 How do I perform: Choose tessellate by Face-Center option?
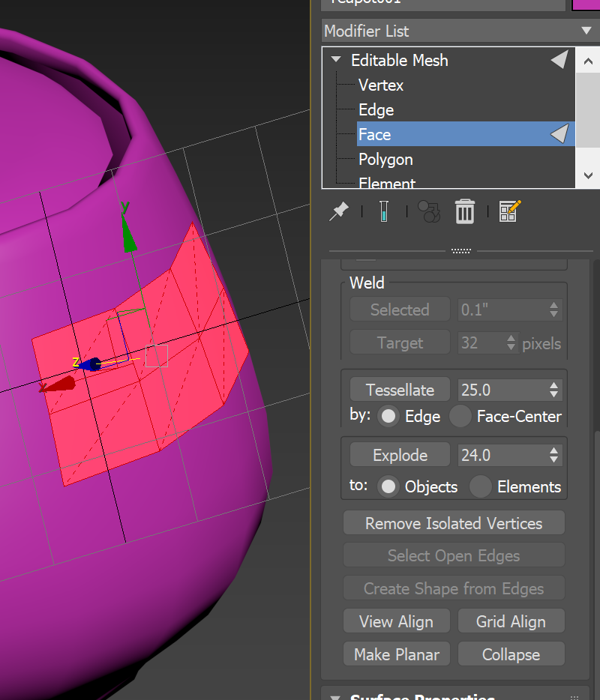click(x=460, y=416)
